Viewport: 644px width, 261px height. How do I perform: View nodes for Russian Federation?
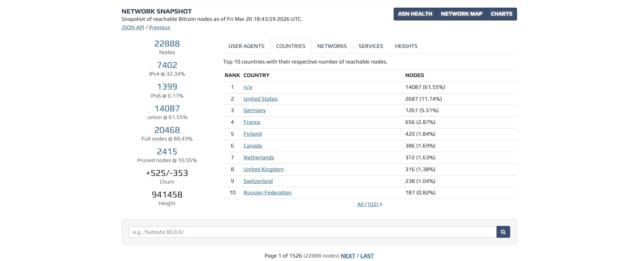(x=267, y=193)
